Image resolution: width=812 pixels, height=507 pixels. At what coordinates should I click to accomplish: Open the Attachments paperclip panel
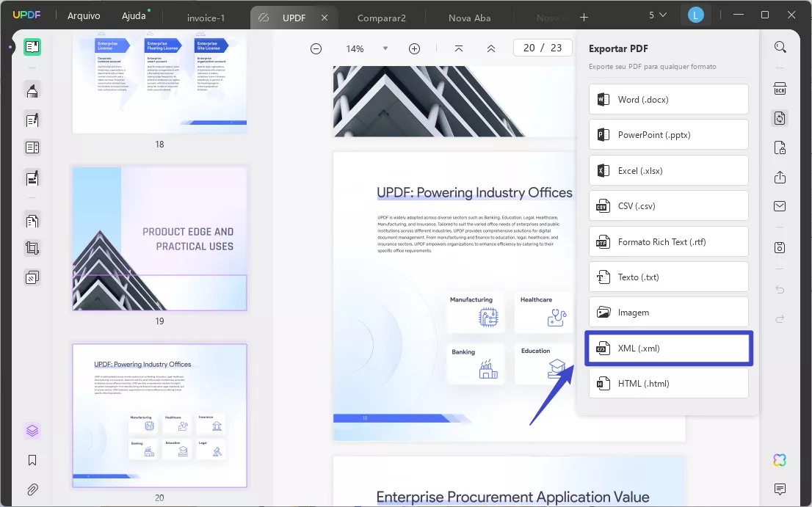32,489
